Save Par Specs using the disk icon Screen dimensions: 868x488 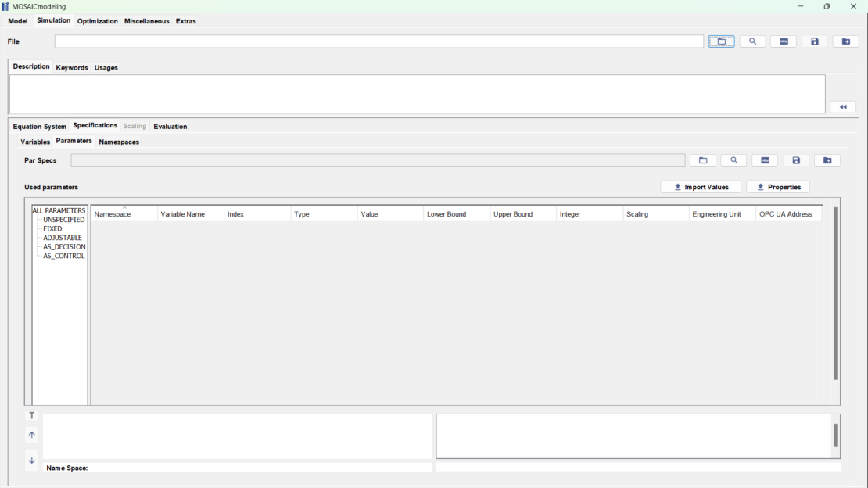pos(795,160)
